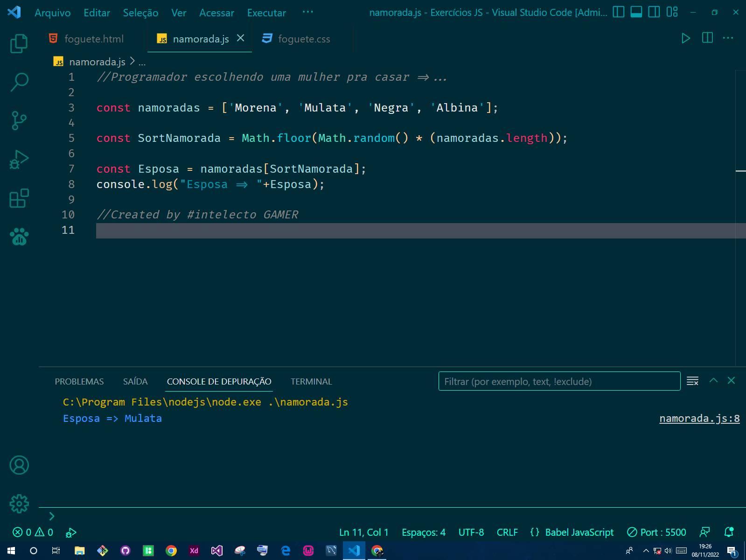Open the Manage gear icon
Screen dimensions: 746x560
tap(19, 504)
